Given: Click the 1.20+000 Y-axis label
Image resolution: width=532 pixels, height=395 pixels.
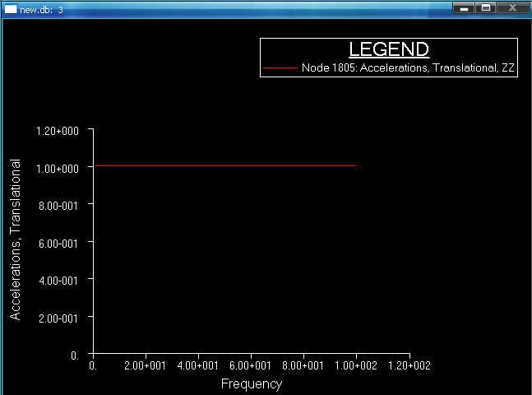Looking at the screenshot, I should 58,131.
